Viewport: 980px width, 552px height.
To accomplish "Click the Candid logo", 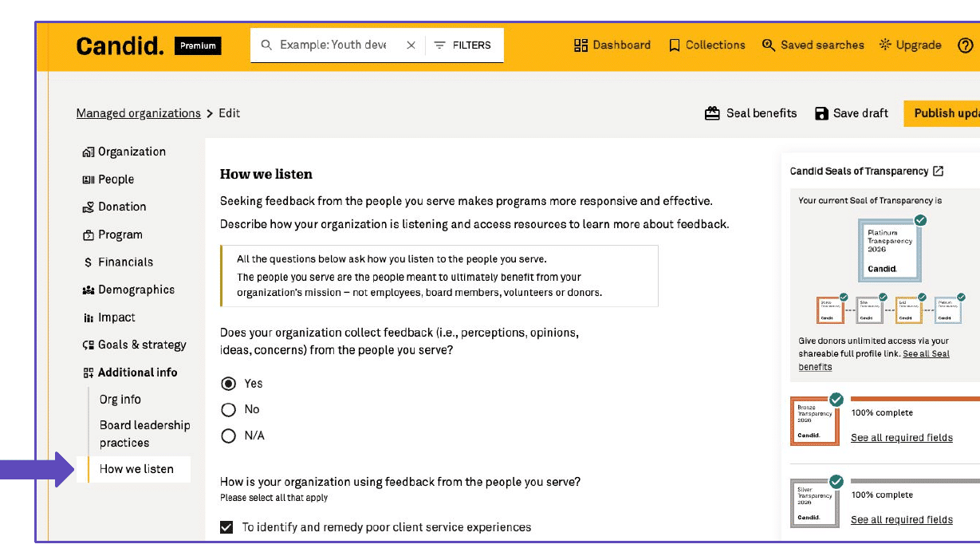I will tap(120, 45).
